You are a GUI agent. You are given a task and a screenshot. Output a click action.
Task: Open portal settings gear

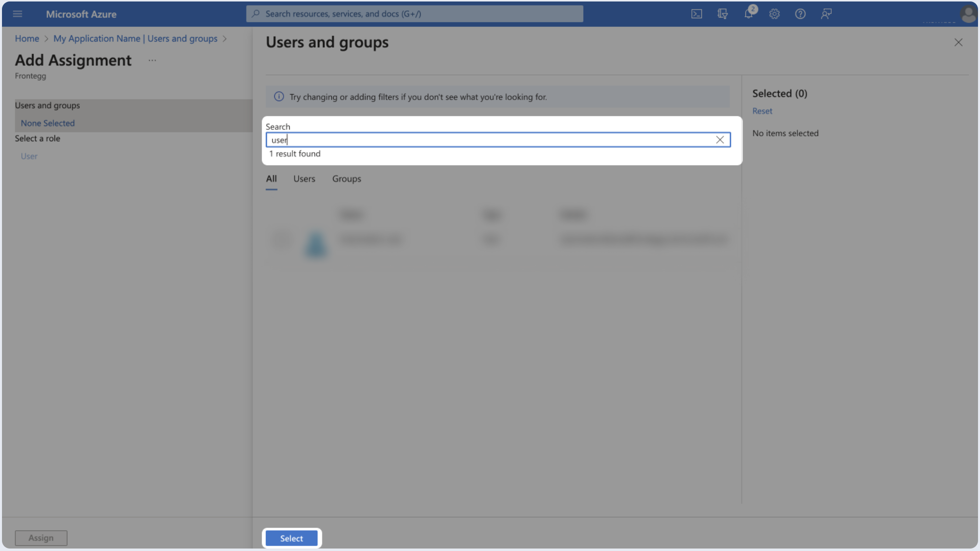point(774,14)
